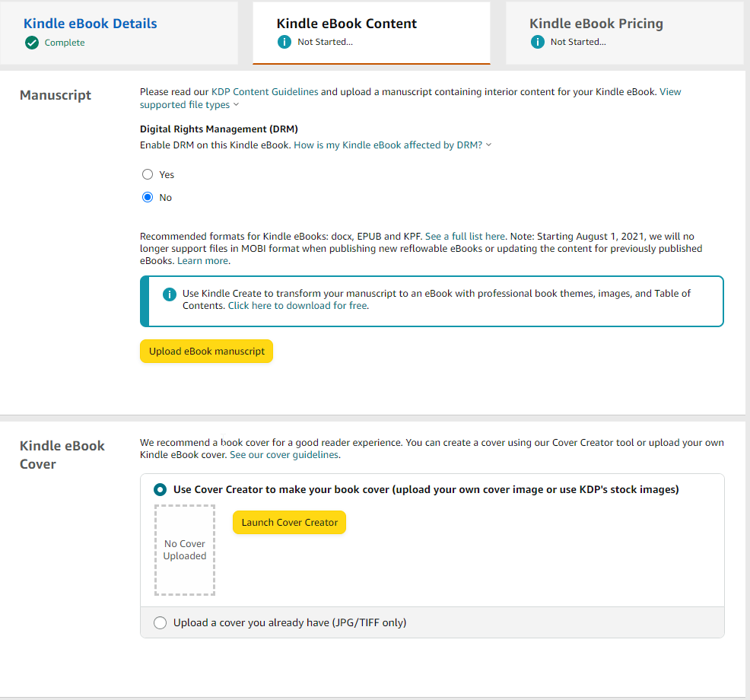The image size is (750, 700).
Task: Click Not Started under eBook Pricing
Action: [578, 42]
